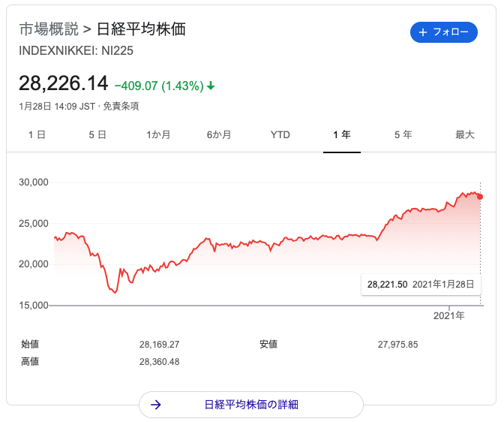
Task: Click the change value −409.07 (1.43%)
Action: pyautogui.click(x=159, y=86)
